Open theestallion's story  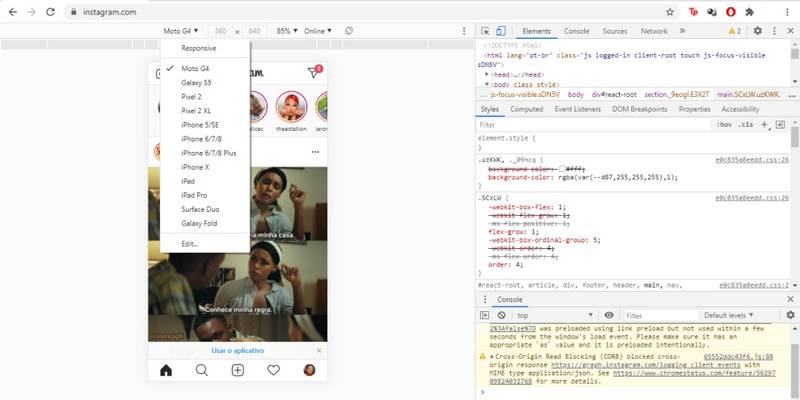[291, 107]
